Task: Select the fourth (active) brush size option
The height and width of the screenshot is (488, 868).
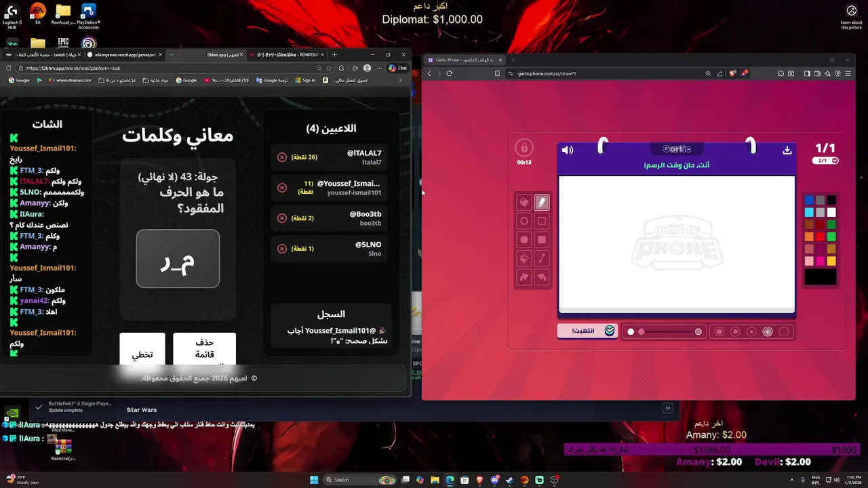Action: coord(768,331)
